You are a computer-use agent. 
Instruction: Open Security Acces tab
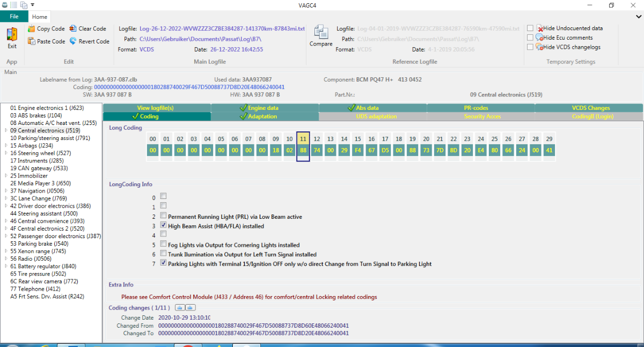click(x=481, y=116)
